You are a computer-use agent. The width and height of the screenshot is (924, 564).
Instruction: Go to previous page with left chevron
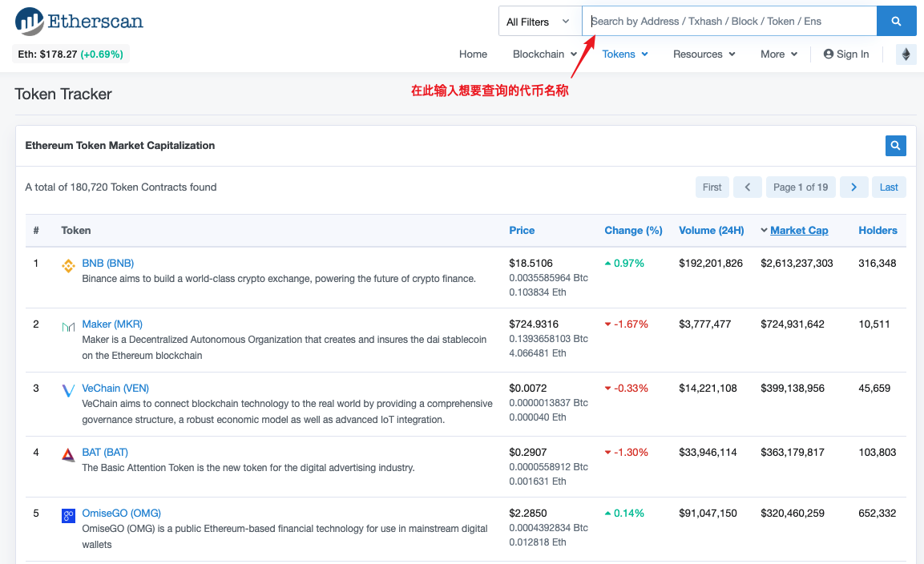[747, 187]
